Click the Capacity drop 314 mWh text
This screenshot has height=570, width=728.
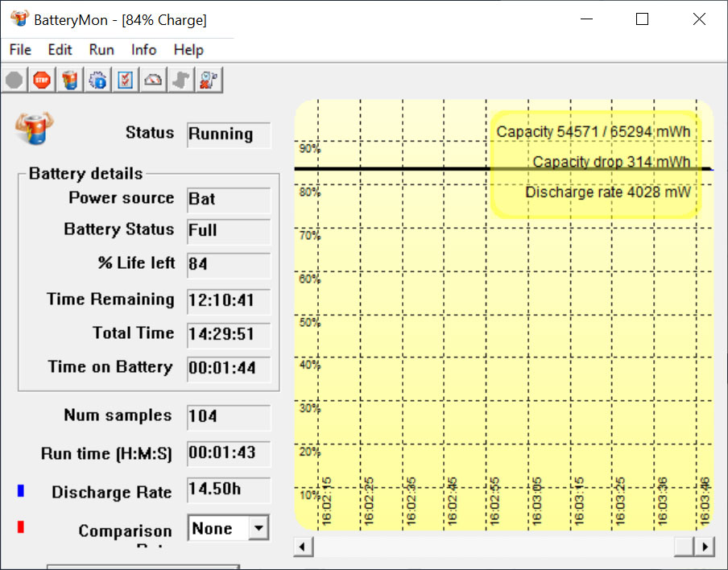611,162
